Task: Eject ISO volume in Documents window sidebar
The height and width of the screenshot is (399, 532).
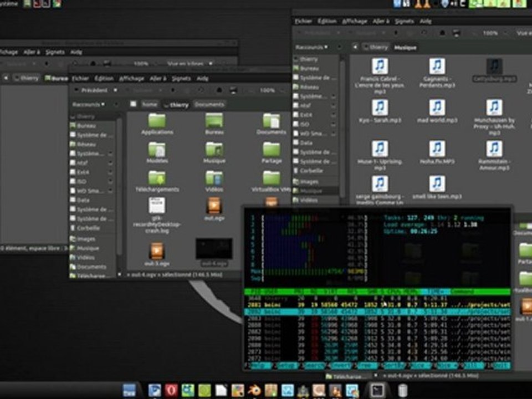Action: click(x=110, y=182)
